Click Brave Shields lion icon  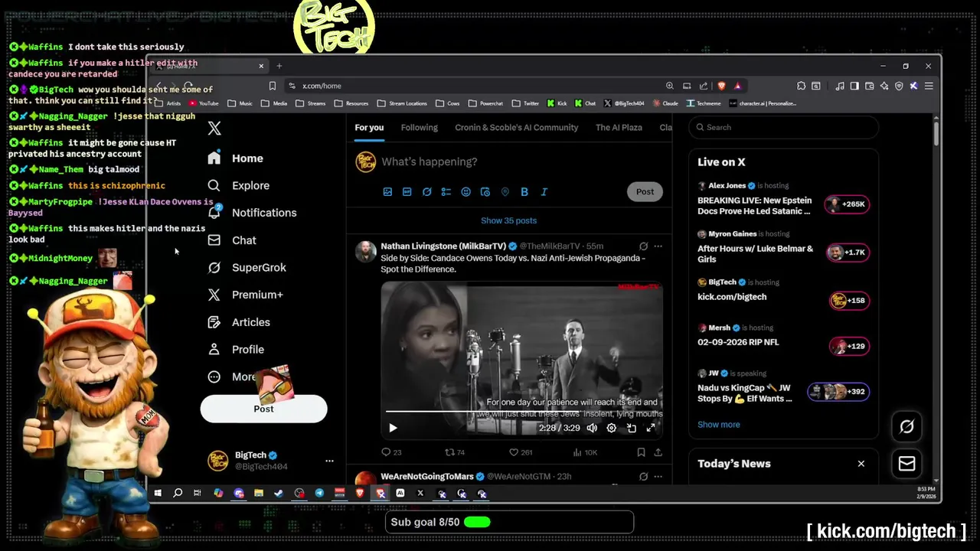tap(720, 86)
